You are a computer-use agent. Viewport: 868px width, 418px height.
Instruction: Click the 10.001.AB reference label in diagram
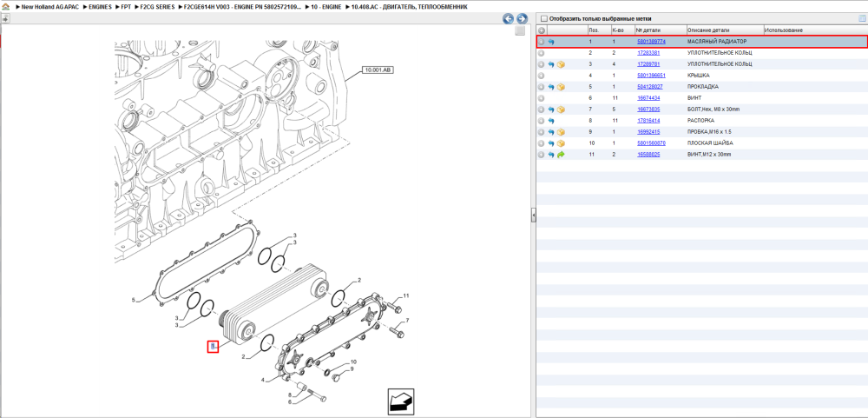point(378,70)
